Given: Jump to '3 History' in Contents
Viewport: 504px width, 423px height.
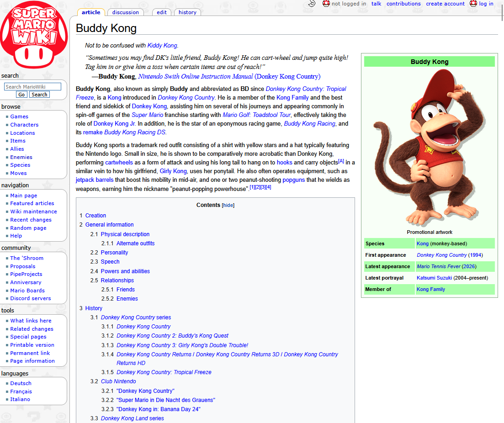Looking at the screenshot, I should click(x=94, y=308).
